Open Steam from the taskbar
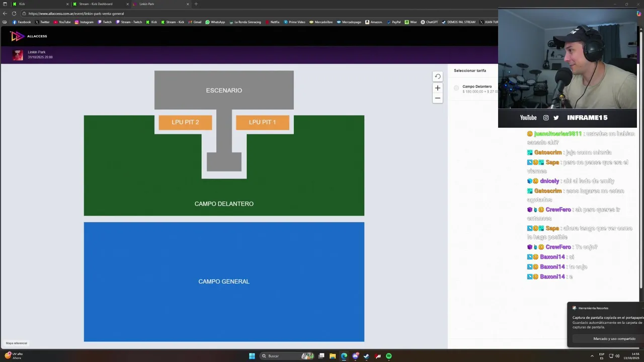Screen dimensions: 644x362 [366, 356]
